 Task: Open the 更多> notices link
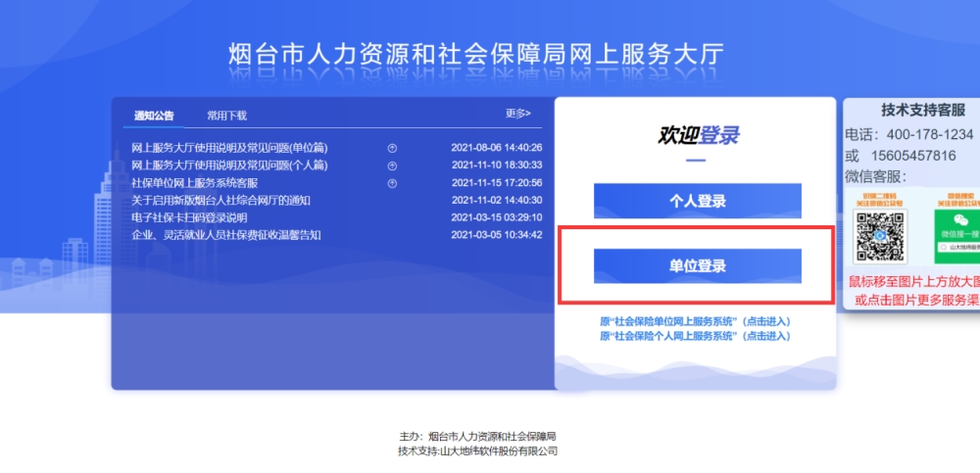pos(518,113)
